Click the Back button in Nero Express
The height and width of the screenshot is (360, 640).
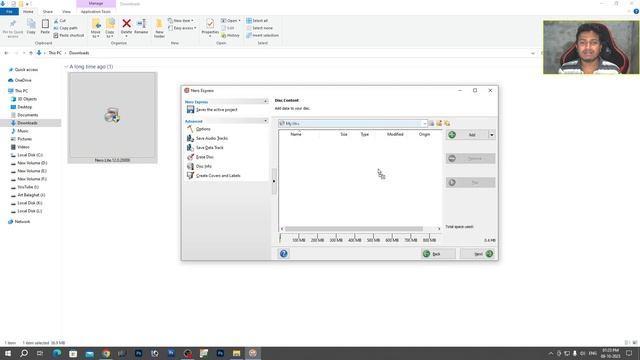(x=438, y=254)
